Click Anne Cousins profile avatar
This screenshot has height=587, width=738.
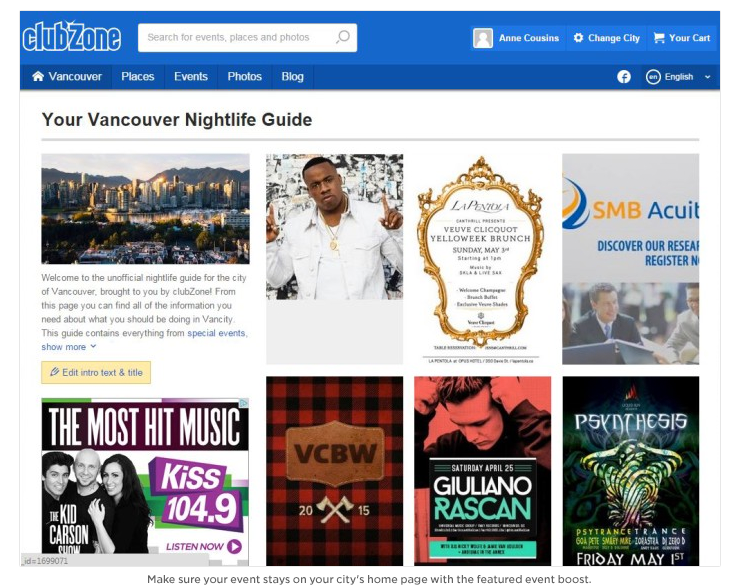click(483, 38)
